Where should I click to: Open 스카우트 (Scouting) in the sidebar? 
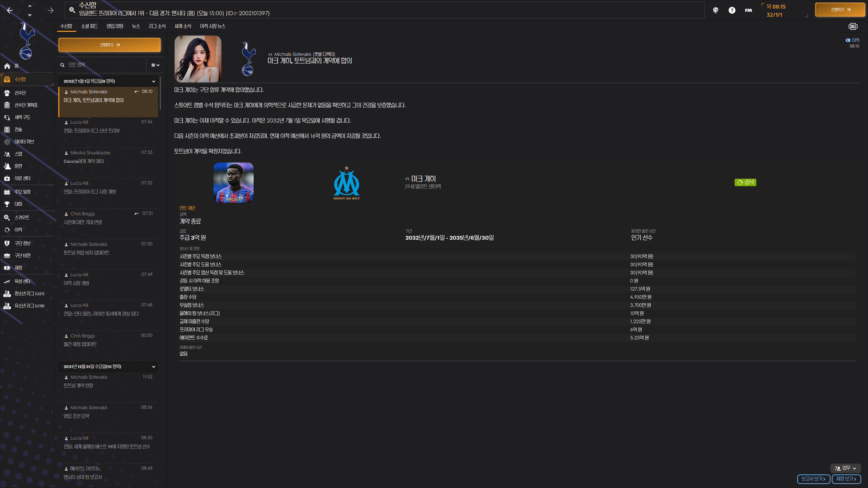point(21,218)
